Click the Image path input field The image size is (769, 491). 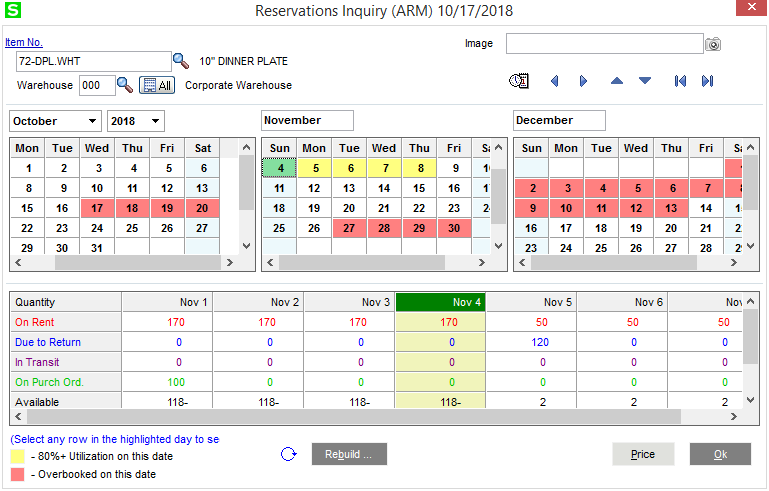coord(605,44)
